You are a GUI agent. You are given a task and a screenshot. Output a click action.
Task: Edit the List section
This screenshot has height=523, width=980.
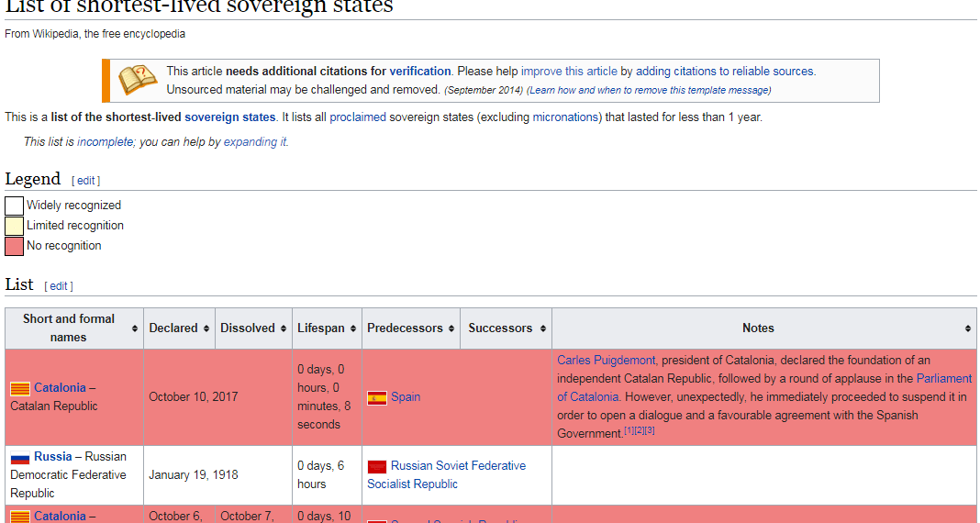(x=59, y=286)
